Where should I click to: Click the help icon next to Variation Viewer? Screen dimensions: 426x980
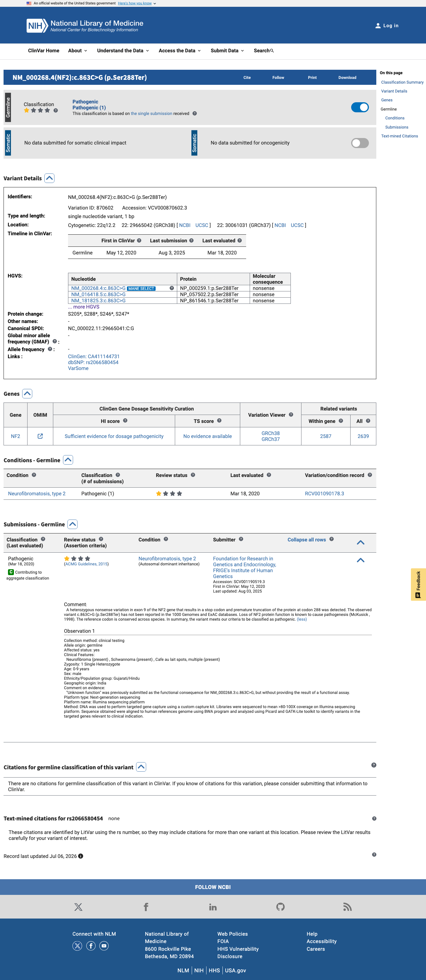291,414
